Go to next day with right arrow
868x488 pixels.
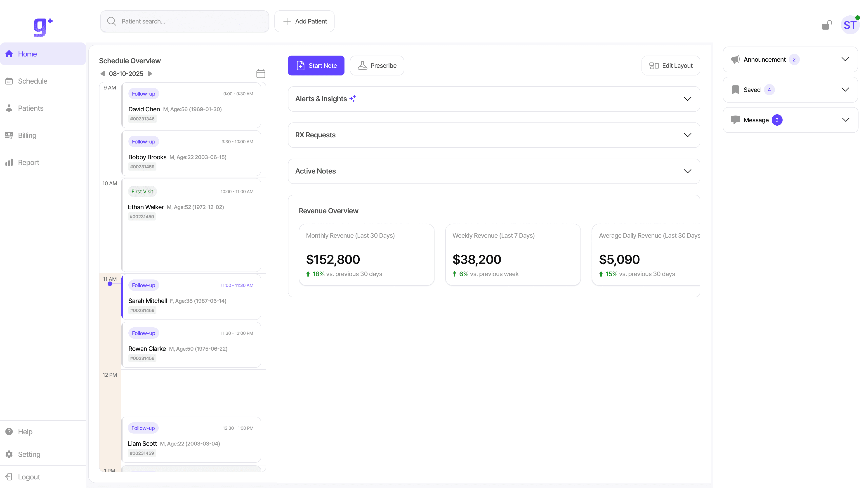pyautogui.click(x=150, y=74)
